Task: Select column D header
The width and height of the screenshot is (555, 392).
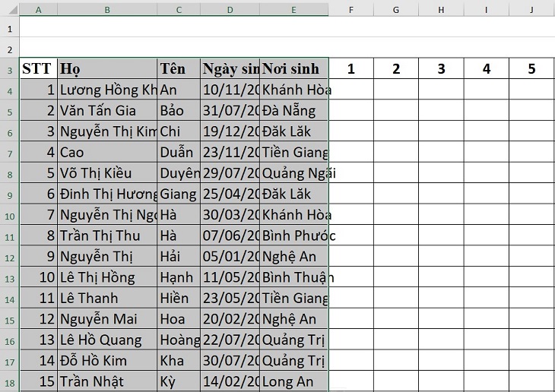Action: (x=230, y=10)
